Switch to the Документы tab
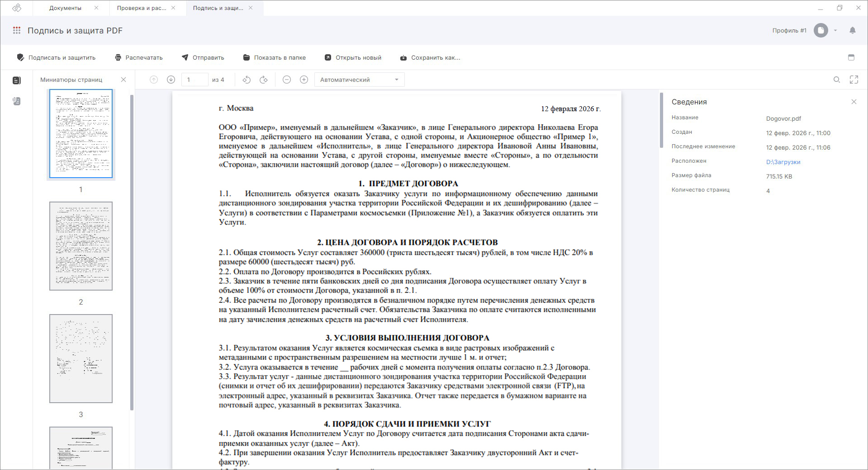The height and width of the screenshot is (470, 868). coord(65,8)
